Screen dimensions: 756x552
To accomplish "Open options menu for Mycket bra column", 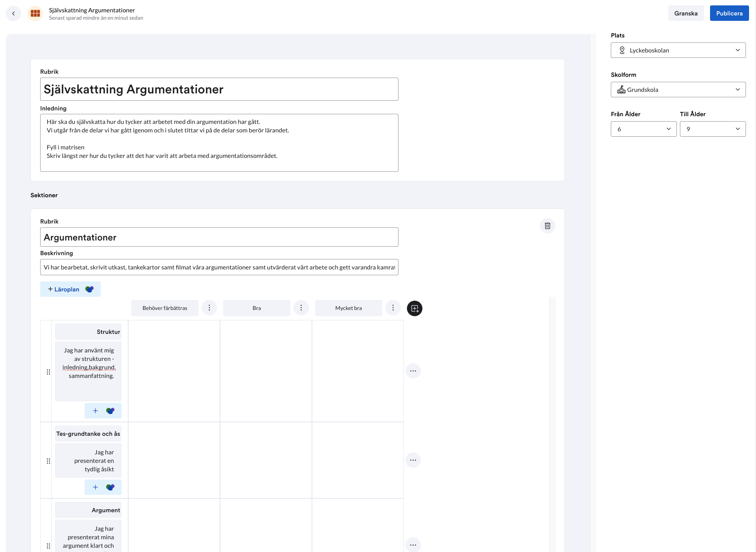I will tap(393, 308).
